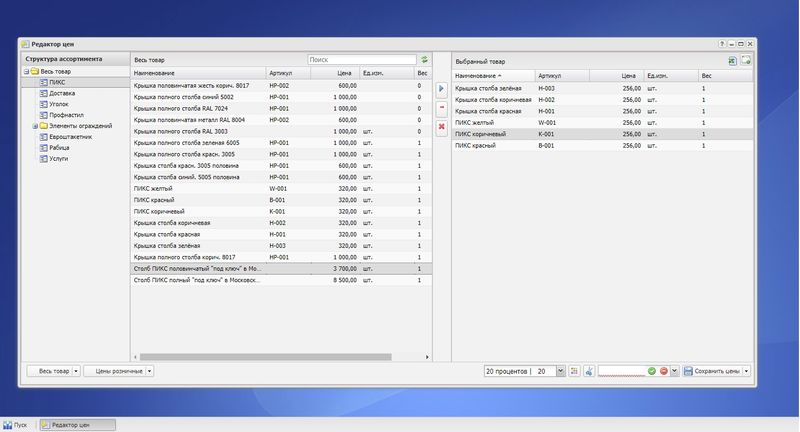Click icon right of Excel export
The image size is (800, 432).
coord(746,61)
